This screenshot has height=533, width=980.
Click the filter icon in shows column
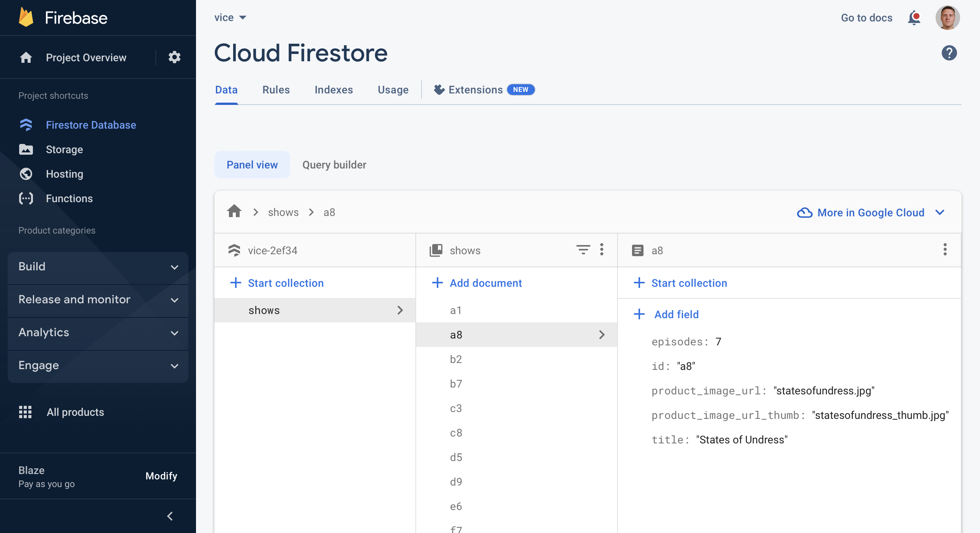tap(583, 250)
